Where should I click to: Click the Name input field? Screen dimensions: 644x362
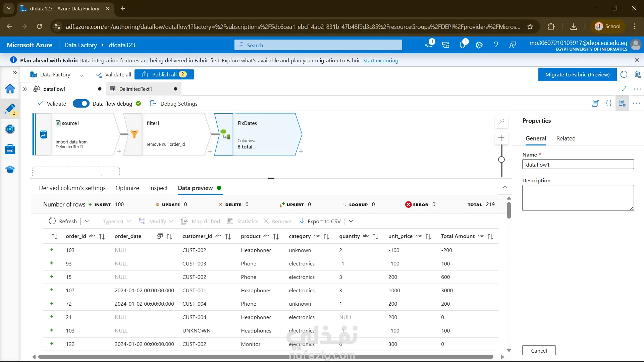point(578,164)
